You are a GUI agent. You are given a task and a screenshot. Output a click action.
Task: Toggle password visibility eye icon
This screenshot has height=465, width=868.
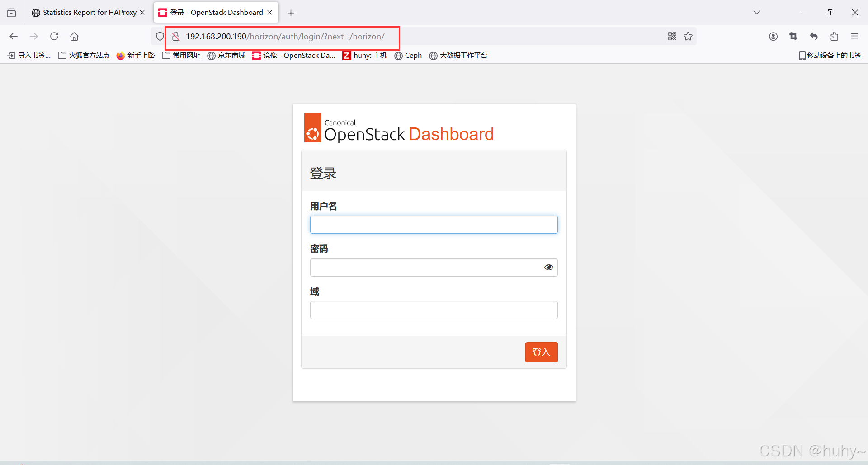coord(548,267)
